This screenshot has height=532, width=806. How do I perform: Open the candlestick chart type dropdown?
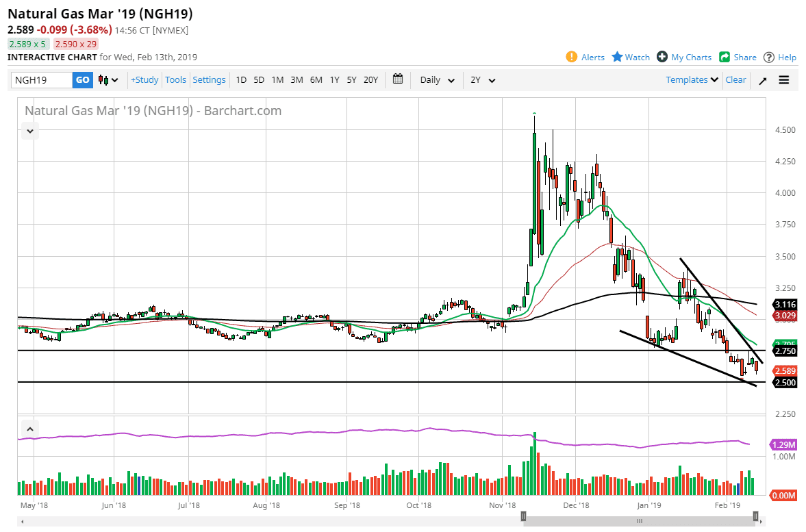[x=108, y=80]
